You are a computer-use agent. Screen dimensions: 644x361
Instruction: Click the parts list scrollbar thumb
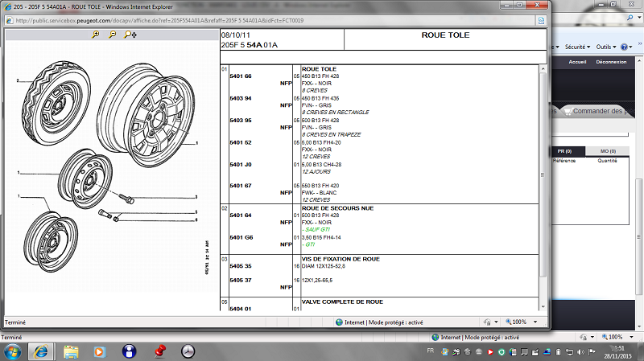543,174
